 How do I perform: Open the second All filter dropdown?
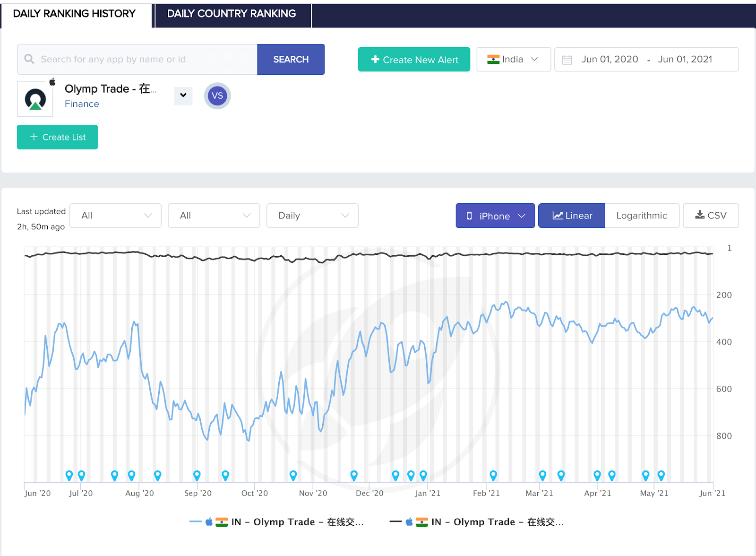[x=214, y=216]
